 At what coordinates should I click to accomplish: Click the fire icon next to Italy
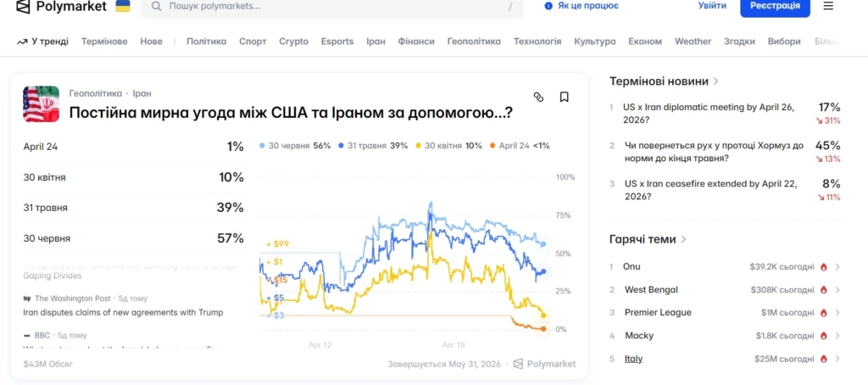(x=823, y=359)
